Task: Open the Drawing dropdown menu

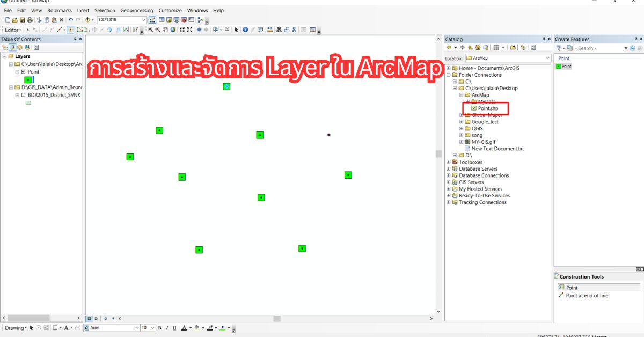Action: point(15,328)
